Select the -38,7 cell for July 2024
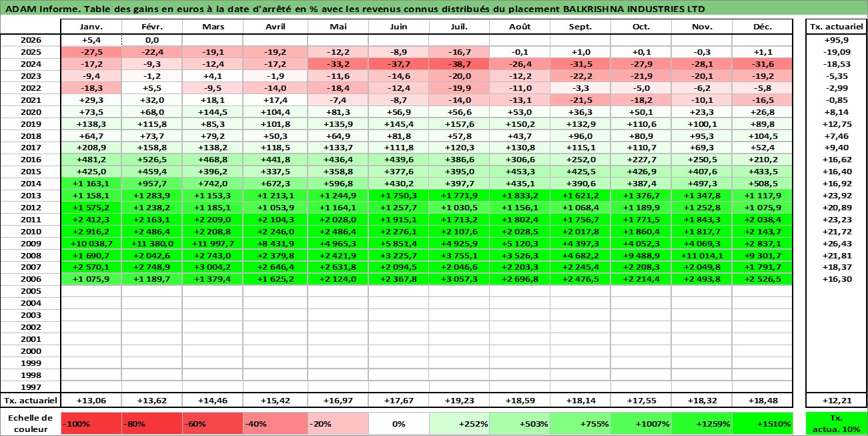 pos(459,64)
